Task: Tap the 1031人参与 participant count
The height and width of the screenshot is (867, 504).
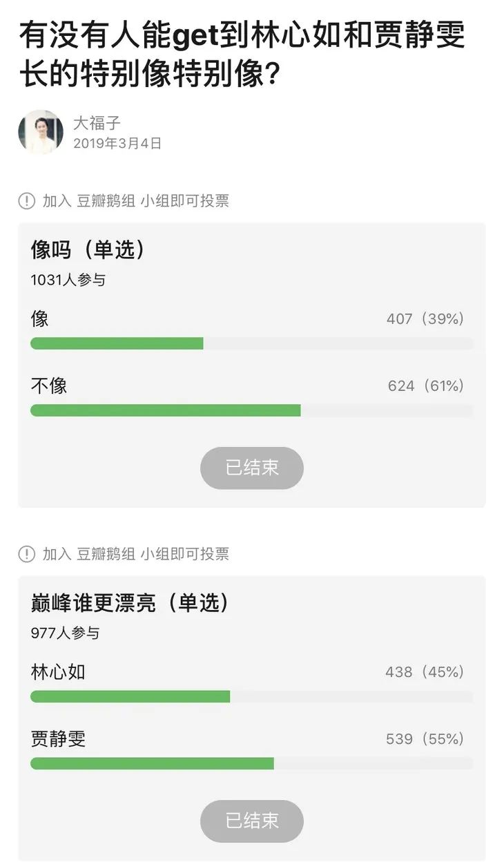Action: click(68, 280)
